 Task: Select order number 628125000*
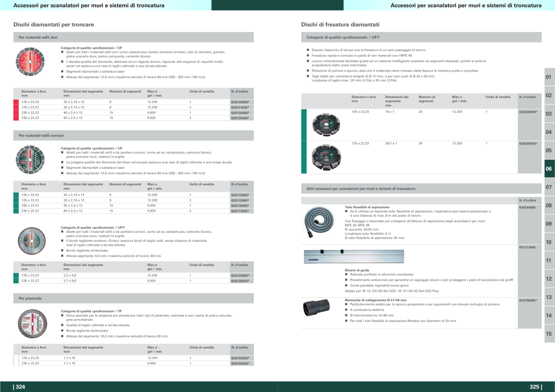click(240, 276)
